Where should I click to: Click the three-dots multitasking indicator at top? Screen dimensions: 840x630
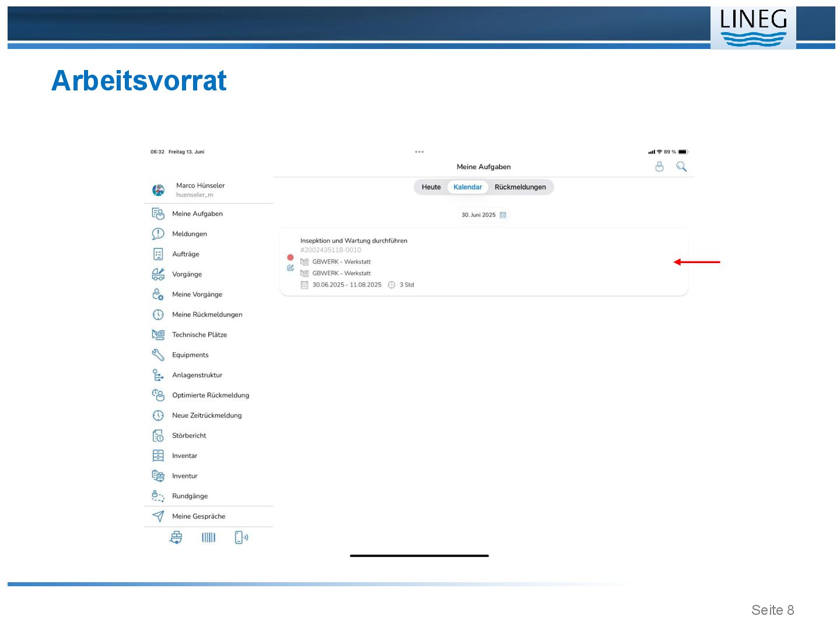(x=419, y=152)
